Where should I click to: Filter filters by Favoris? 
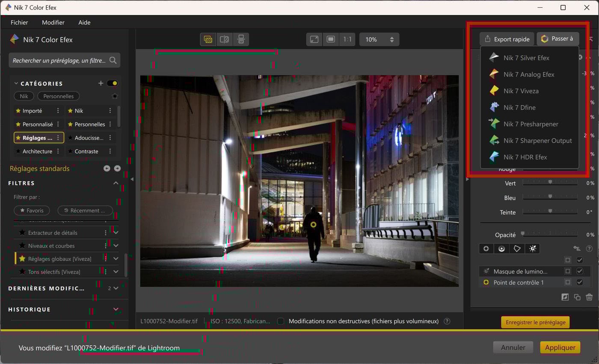[x=32, y=210]
